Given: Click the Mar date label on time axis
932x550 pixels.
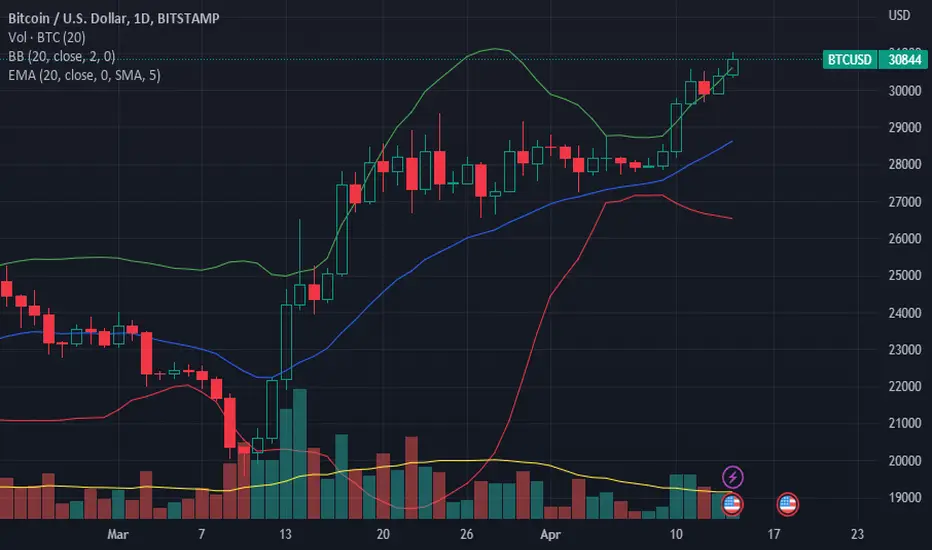Looking at the screenshot, I should click(x=118, y=535).
